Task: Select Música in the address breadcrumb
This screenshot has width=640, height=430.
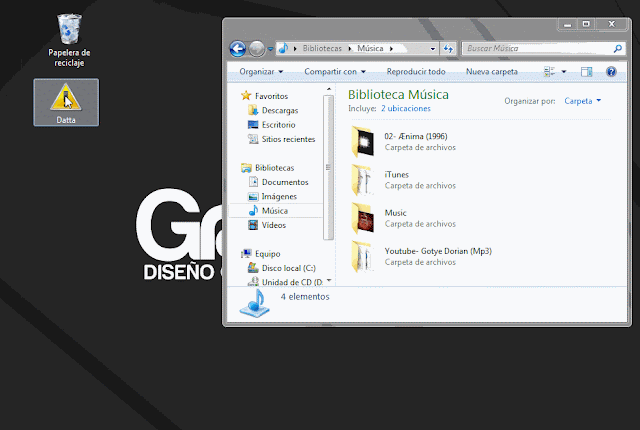Action: tap(370, 48)
